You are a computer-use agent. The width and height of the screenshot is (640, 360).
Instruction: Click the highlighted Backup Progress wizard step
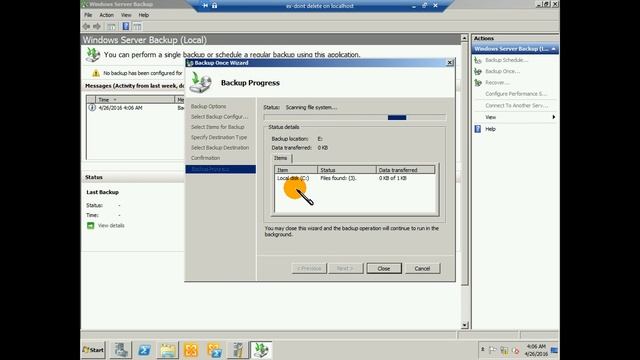point(220,169)
